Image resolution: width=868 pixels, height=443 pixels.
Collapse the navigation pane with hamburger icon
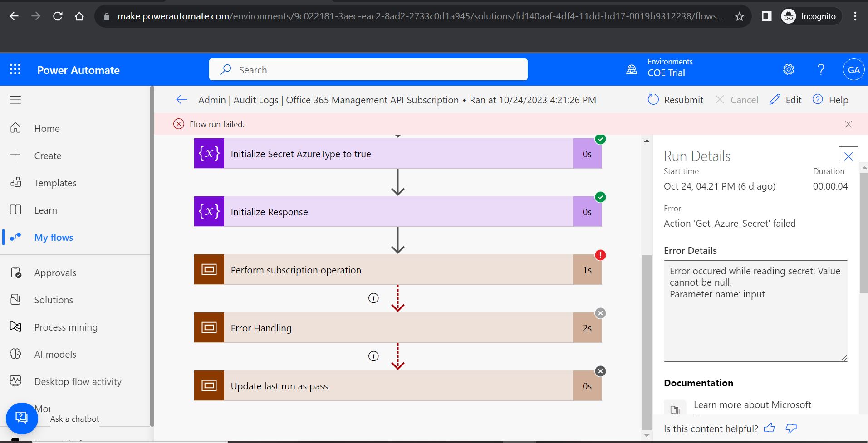[15, 100]
